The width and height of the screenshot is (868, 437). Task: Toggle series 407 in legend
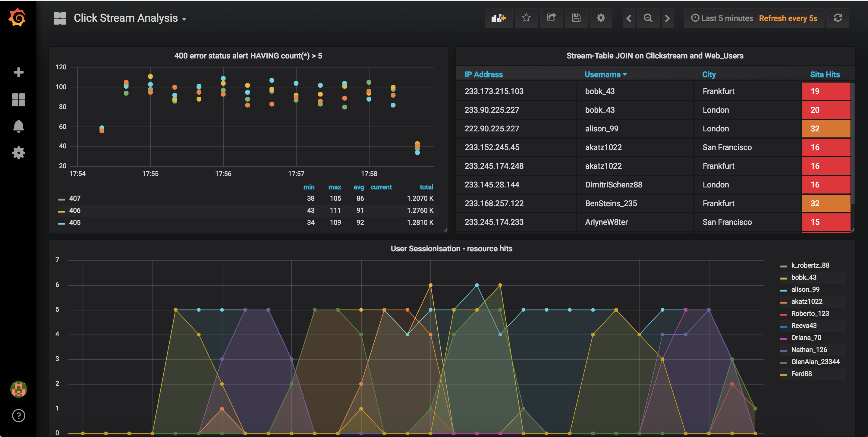[75, 198]
